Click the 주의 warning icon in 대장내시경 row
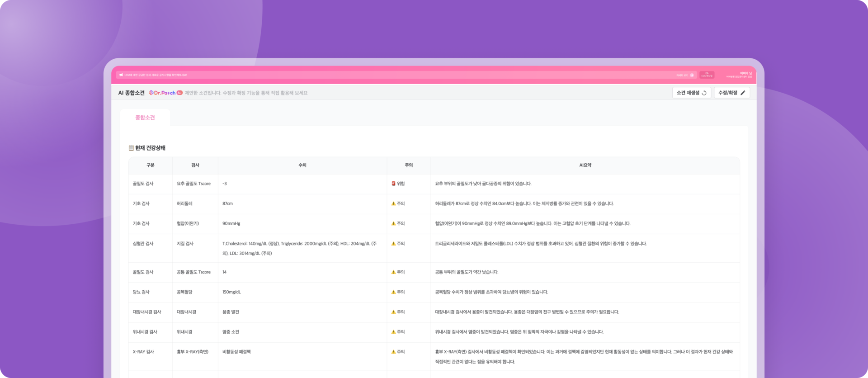This screenshot has height=378, width=868. coord(393,312)
